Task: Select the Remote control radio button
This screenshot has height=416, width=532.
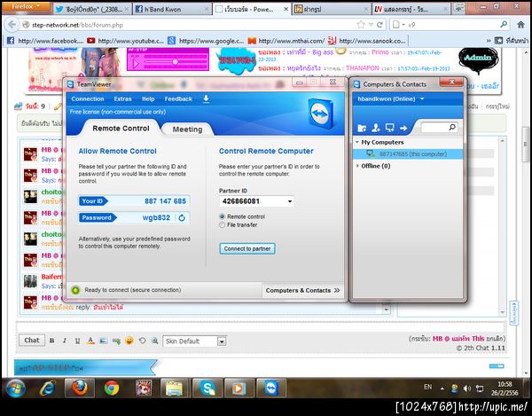Action: click(x=223, y=216)
